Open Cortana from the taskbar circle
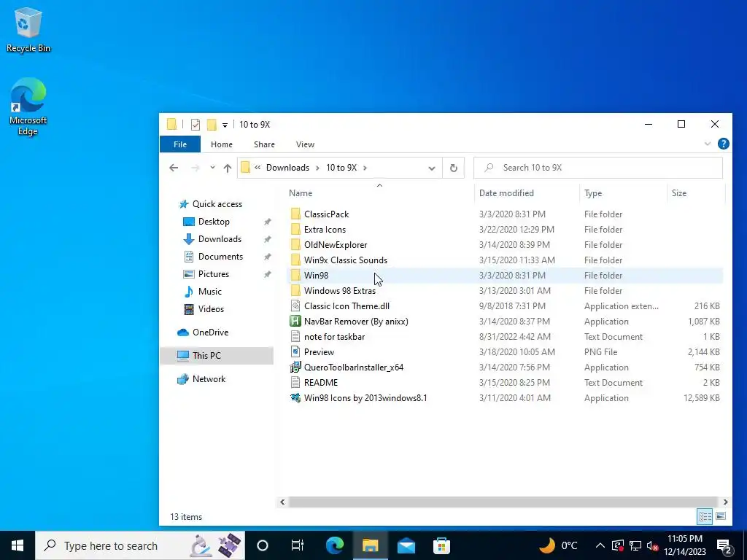This screenshot has height=560, width=747. 263,545
